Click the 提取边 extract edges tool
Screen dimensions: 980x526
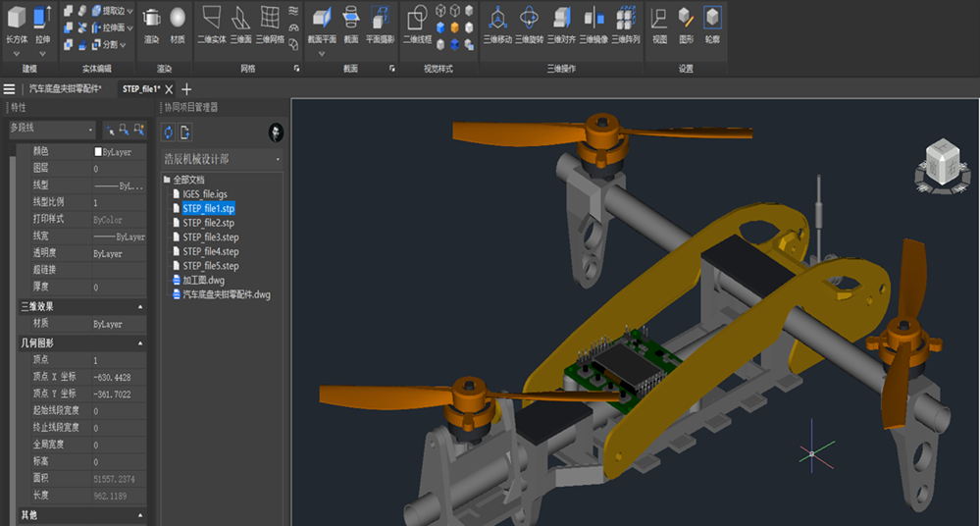click(108, 11)
